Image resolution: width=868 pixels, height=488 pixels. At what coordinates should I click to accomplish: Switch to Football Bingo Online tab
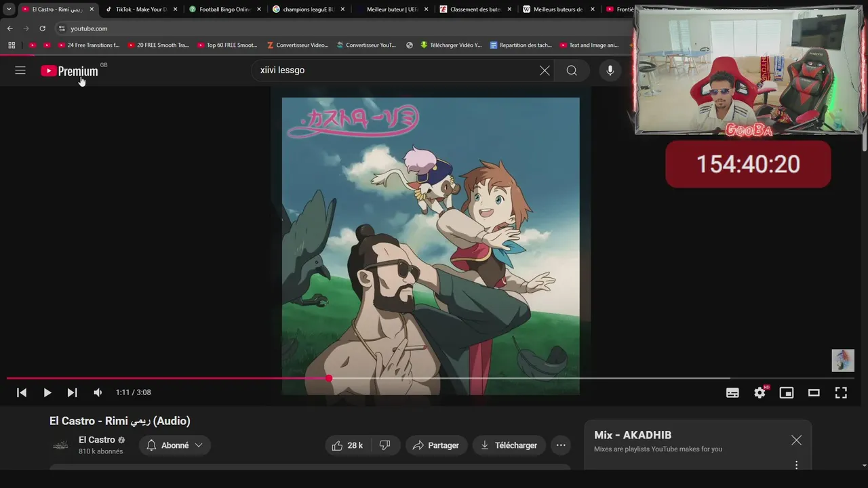click(224, 9)
